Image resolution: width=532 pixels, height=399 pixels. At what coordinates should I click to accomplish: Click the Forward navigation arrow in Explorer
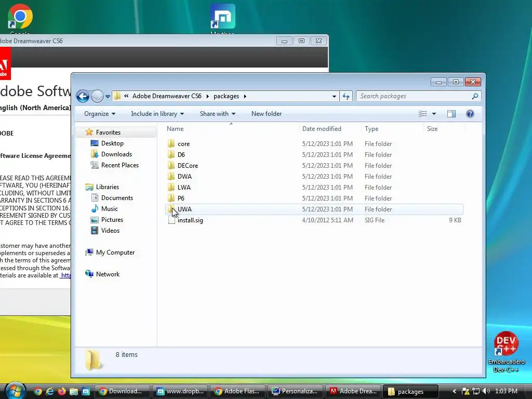click(97, 96)
